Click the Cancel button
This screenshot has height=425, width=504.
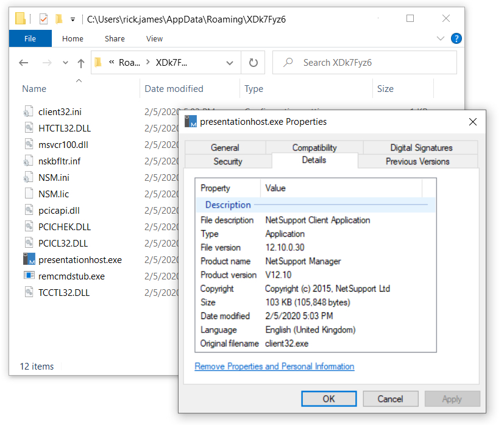pyautogui.click(x=390, y=399)
